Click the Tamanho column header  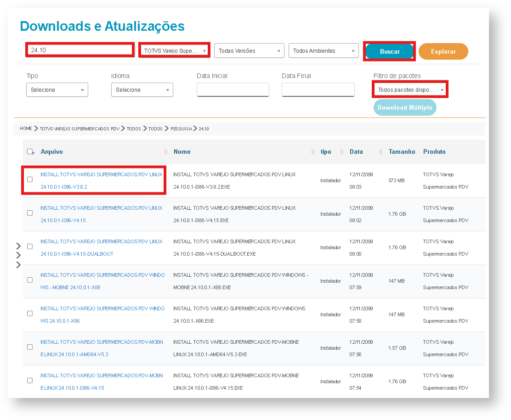(402, 151)
